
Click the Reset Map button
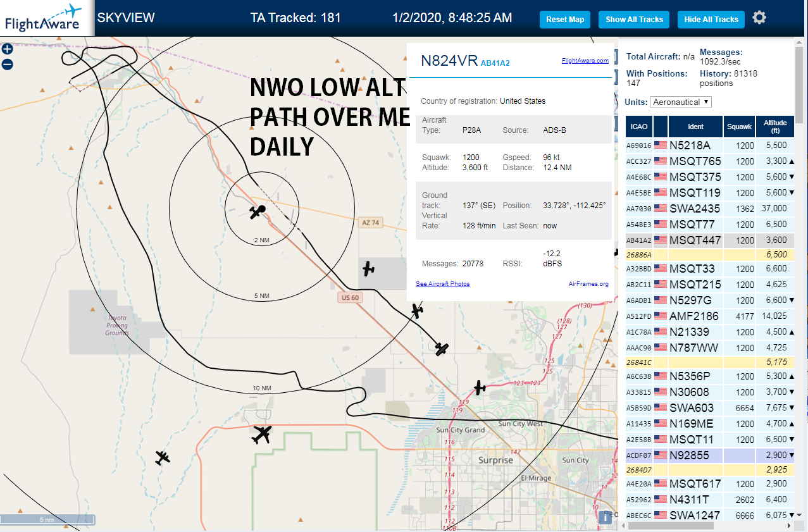[x=565, y=20]
